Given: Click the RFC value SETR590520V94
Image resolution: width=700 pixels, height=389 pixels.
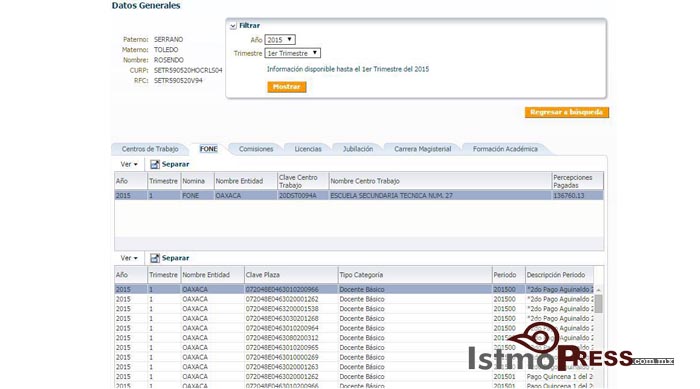Looking at the screenshot, I should (178, 81).
